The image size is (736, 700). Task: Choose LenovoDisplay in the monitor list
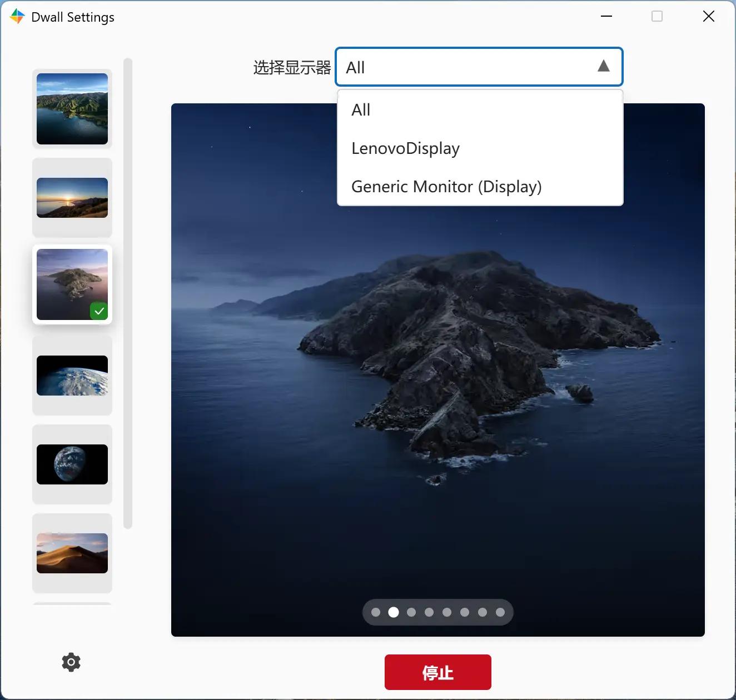[405, 148]
